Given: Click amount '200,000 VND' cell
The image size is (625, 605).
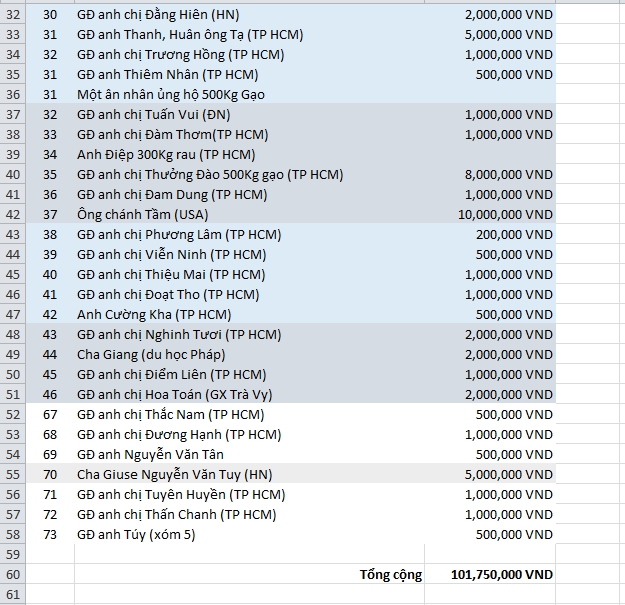Looking at the screenshot, I should pos(490,234).
